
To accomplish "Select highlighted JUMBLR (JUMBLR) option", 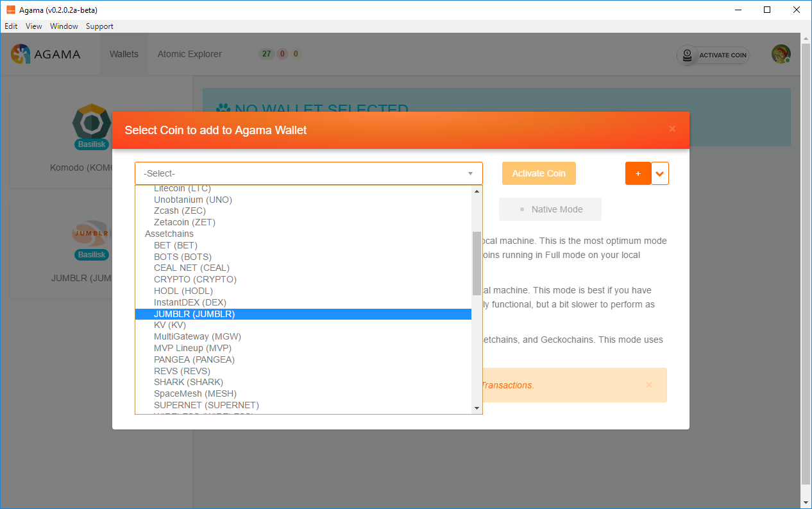I will [303, 314].
